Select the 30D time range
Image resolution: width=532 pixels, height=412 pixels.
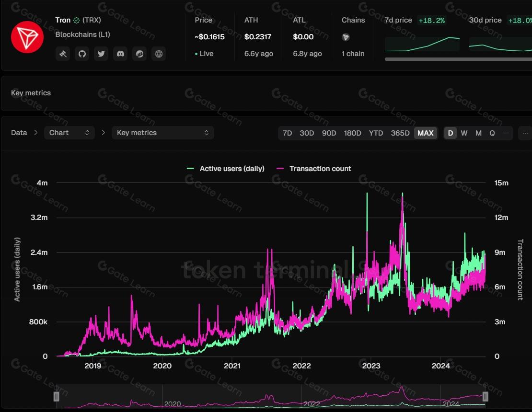pos(307,133)
